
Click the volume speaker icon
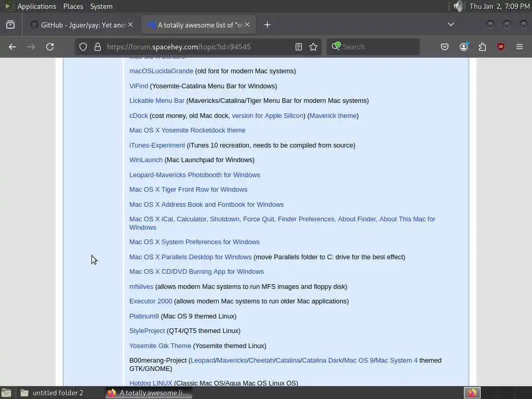(x=459, y=6)
